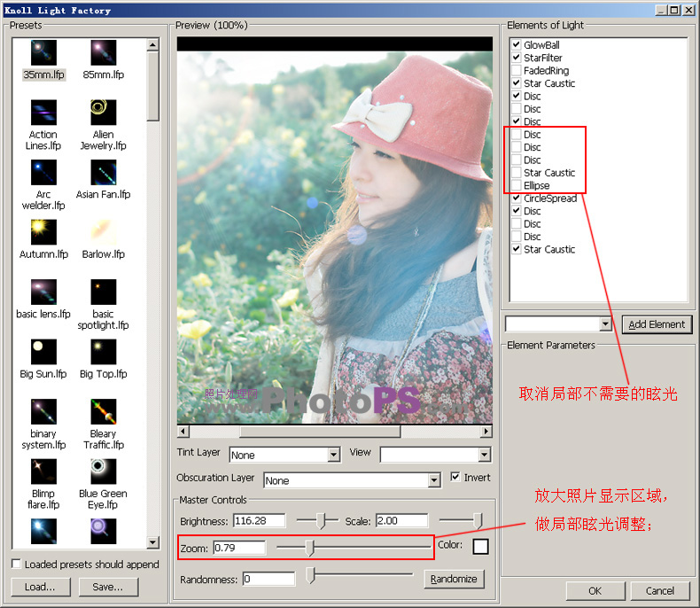Open the View dropdown
Screen dimensions: 700x608
coord(485,455)
